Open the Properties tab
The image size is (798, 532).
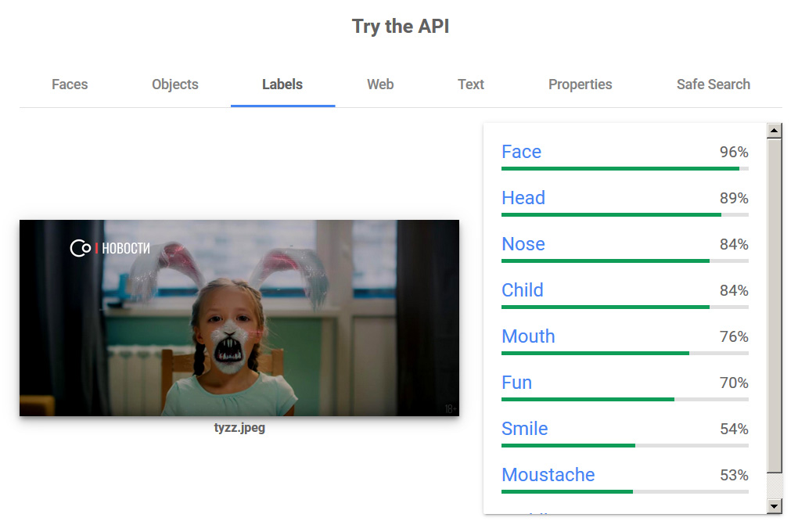581,84
